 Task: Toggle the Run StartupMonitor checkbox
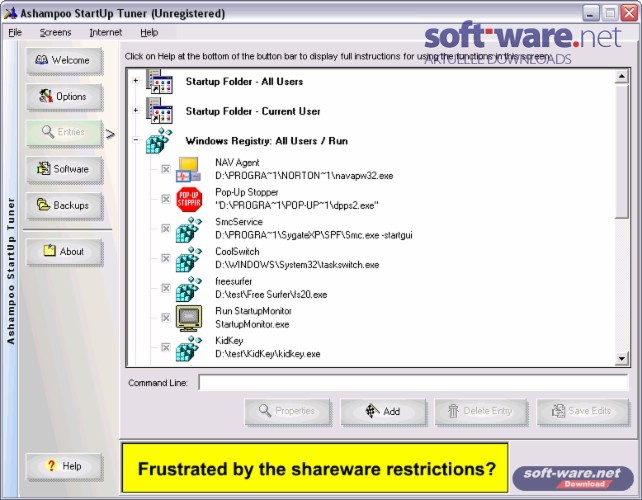tap(165, 318)
